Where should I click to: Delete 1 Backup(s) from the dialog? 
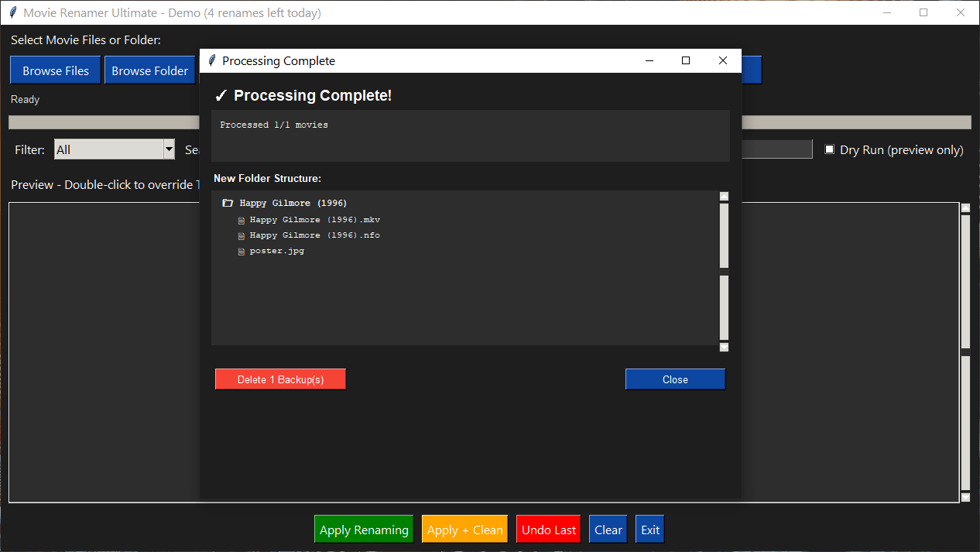[280, 379]
